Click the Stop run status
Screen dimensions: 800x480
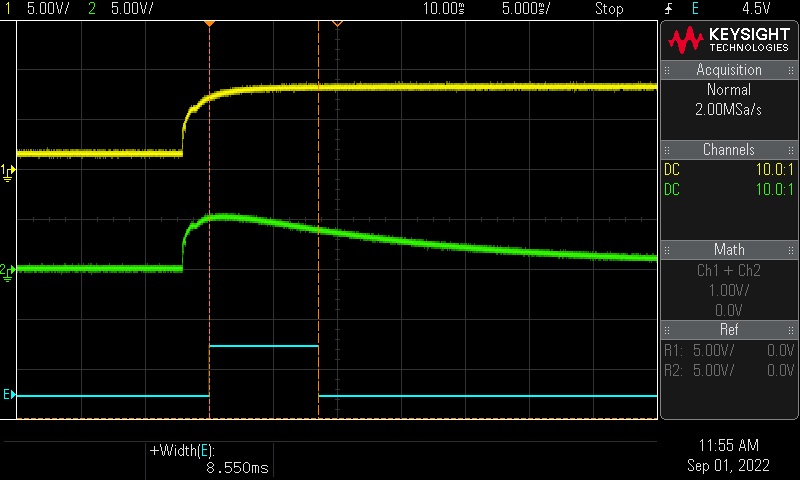(x=609, y=8)
